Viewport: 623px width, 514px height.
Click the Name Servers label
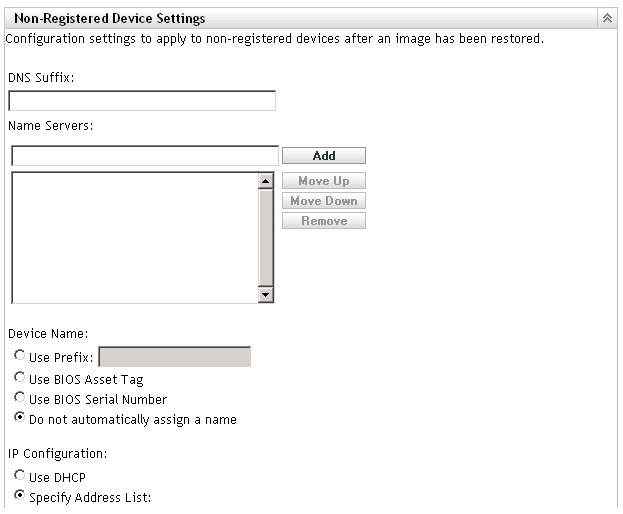coord(50,126)
